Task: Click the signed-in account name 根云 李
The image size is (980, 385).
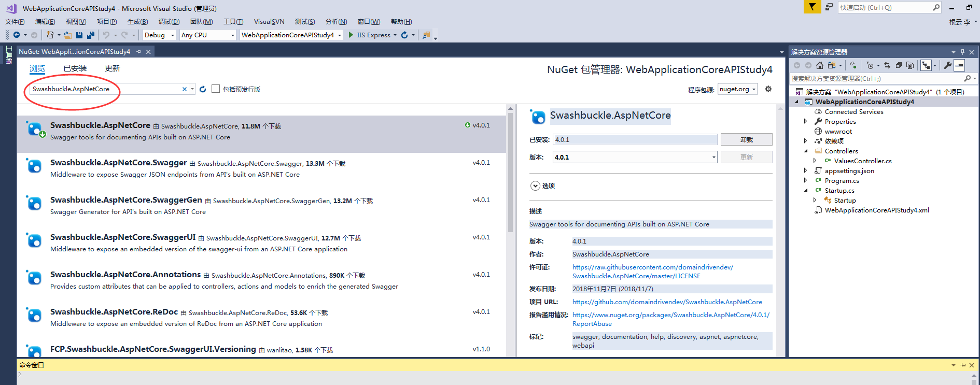Action: point(960,22)
